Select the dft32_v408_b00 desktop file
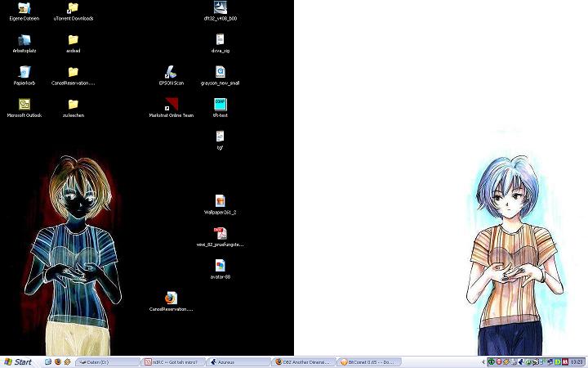The width and height of the screenshot is (588, 368). coord(220,11)
